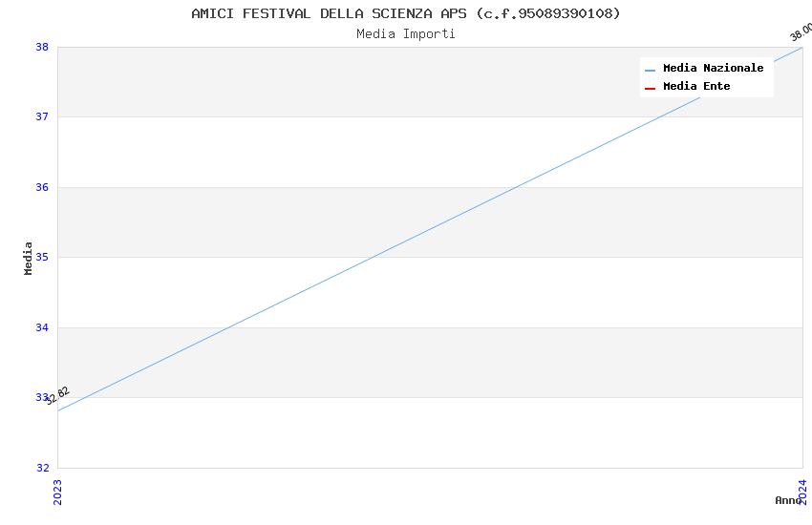Click the y-axis tick label 38

42,47
